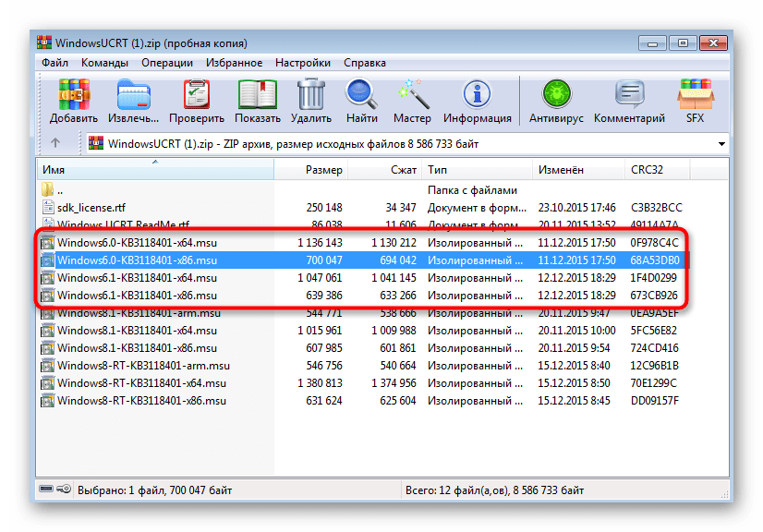Click the icon of Windows8.1-KB3118401-x64.msu

pos(47,330)
